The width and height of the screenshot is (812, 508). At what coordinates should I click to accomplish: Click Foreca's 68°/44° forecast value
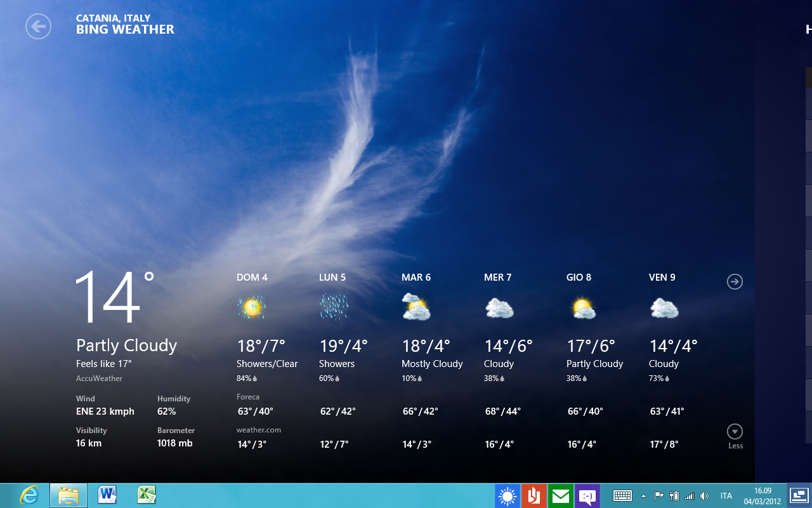(502, 411)
